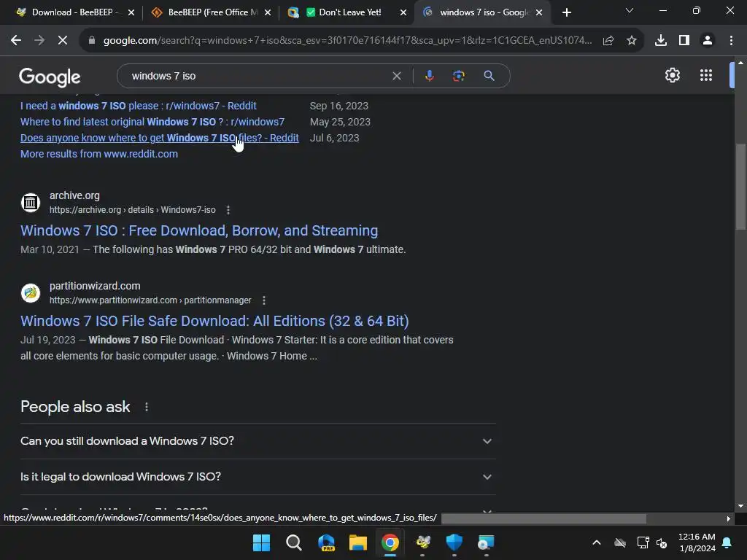
Task: Close the Don't Leave Yet! tab
Action: 403,12
